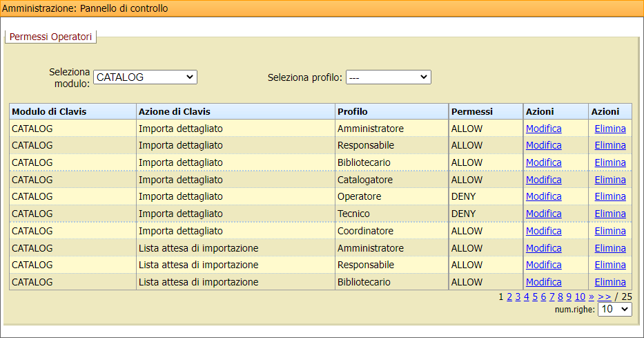Click Modifica for Importa dettagliato Amministratore row

pyautogui.click(x=543, y=129)
